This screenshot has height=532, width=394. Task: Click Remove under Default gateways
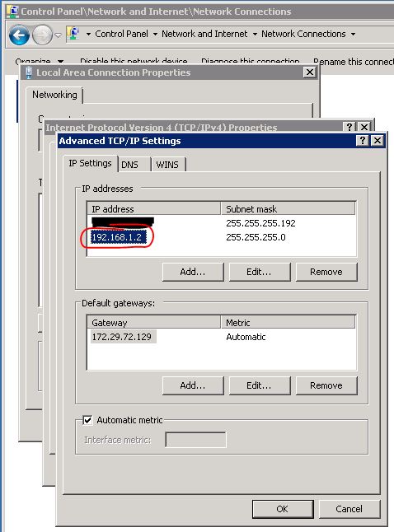pyautogui.click(x=326, y=385)
